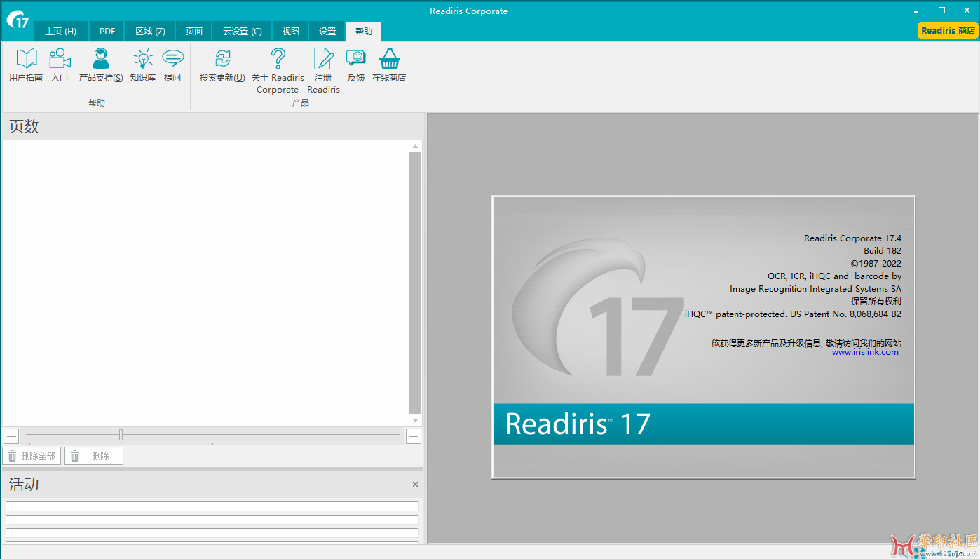Minimize the Readiris Corporate window
This screenshot has width=980, height=559.
[x=916, y=11]
